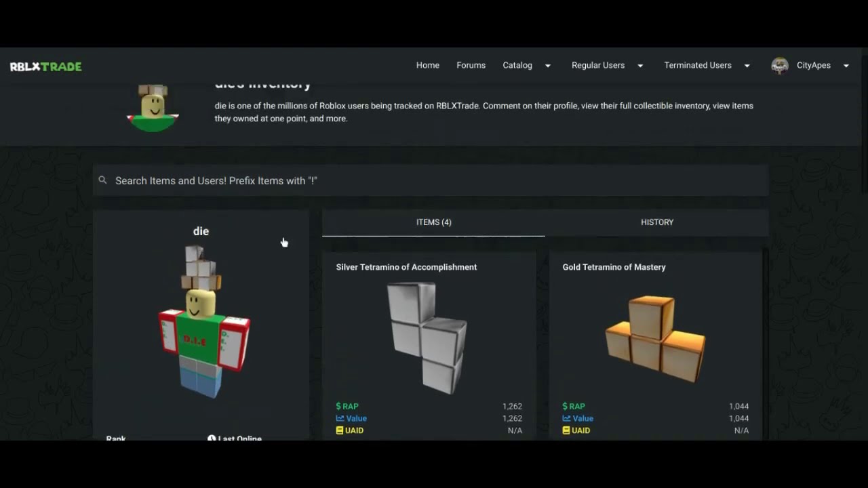
Task: Click the RAP dollar icon on Silver Tetramino
Action: point(338,407)
